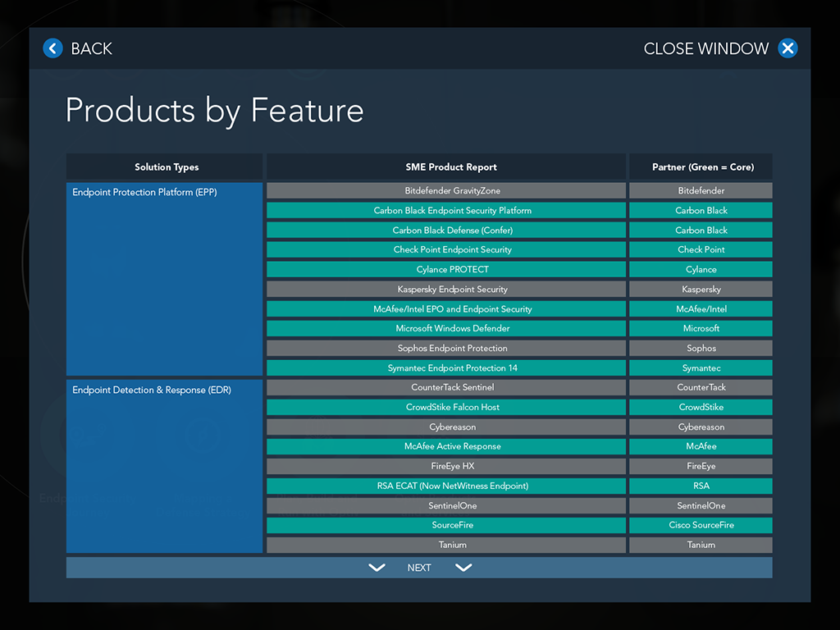
Task: Open FireEye HX product report
Action: click(446, 466)
